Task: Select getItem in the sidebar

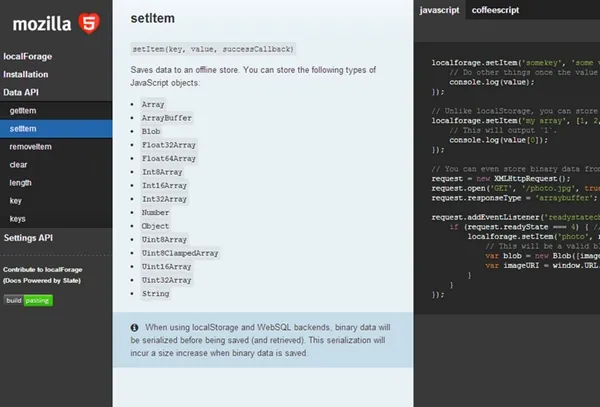Action: click(x=23, y=110)
